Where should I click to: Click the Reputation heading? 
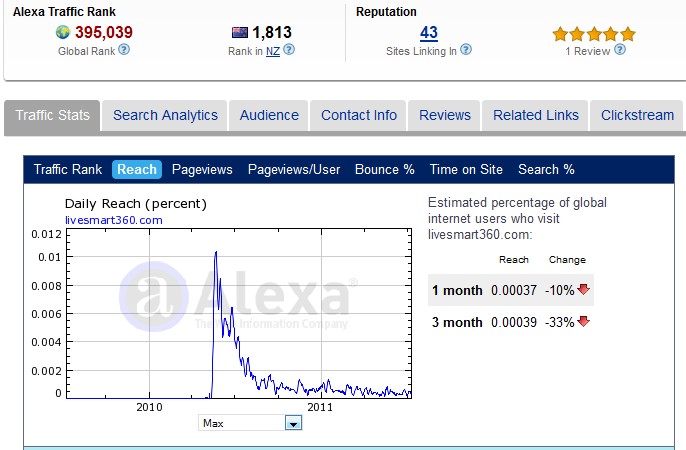(386, 12)
